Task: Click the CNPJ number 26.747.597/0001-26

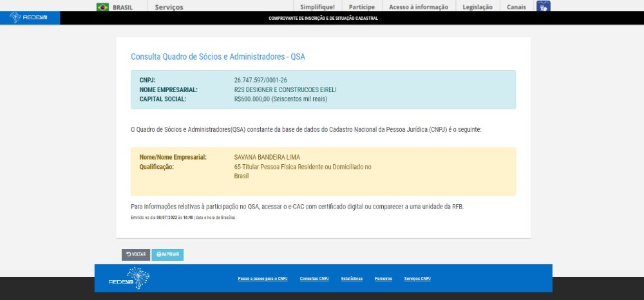Action: [260, 80]
